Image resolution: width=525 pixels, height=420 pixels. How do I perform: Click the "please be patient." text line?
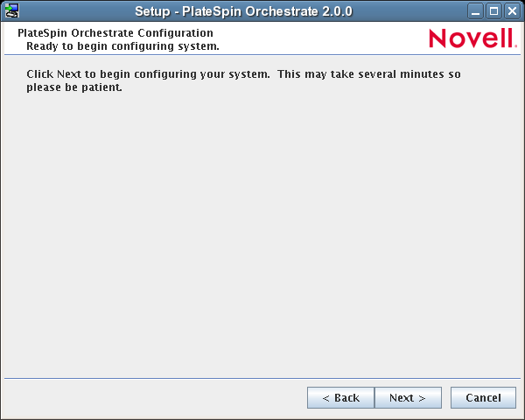point(73,87)
